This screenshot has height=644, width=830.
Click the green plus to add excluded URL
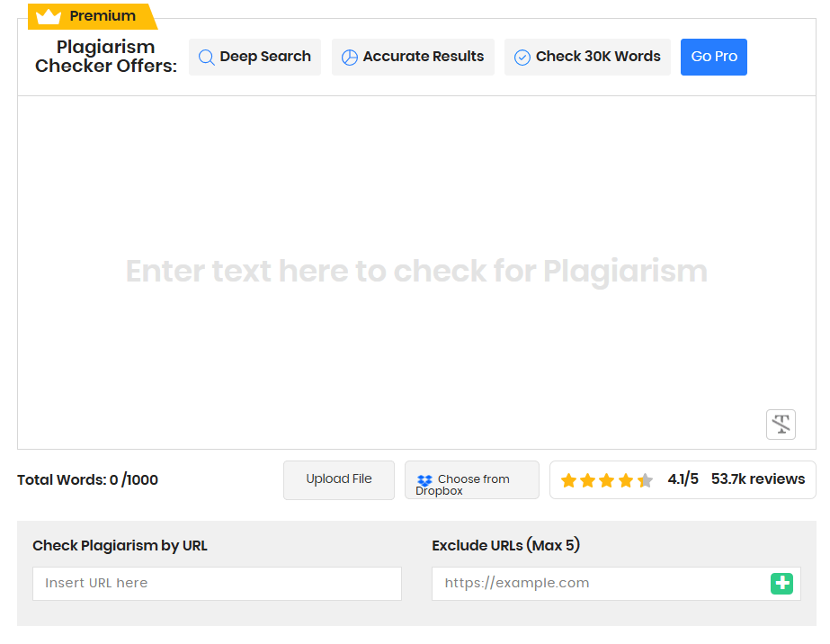[x=781, y=583]
